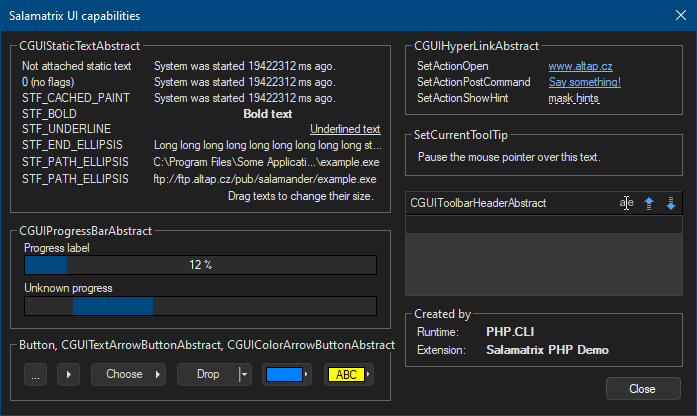This screenshot has height=416, width=697.
Task: Open the blue color arrow button
Action: click(287, 374)
